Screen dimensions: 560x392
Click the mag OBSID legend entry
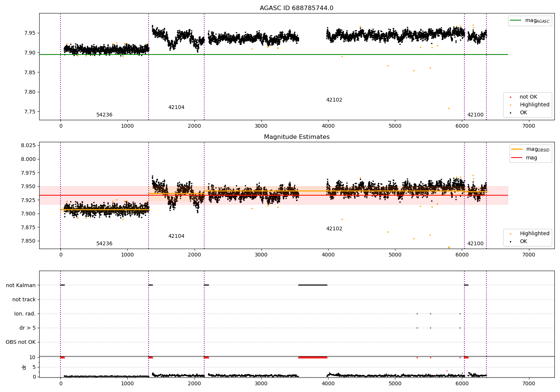(x=531, y=149)
